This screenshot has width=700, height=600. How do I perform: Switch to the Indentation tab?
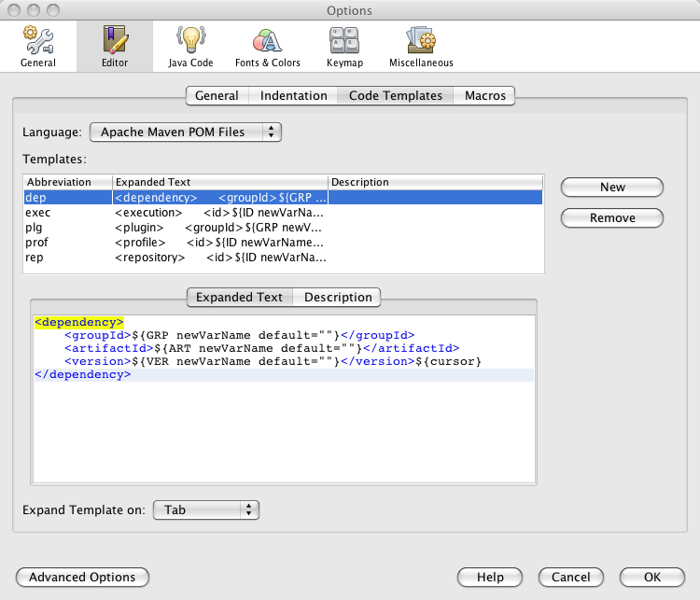(293, 95)
